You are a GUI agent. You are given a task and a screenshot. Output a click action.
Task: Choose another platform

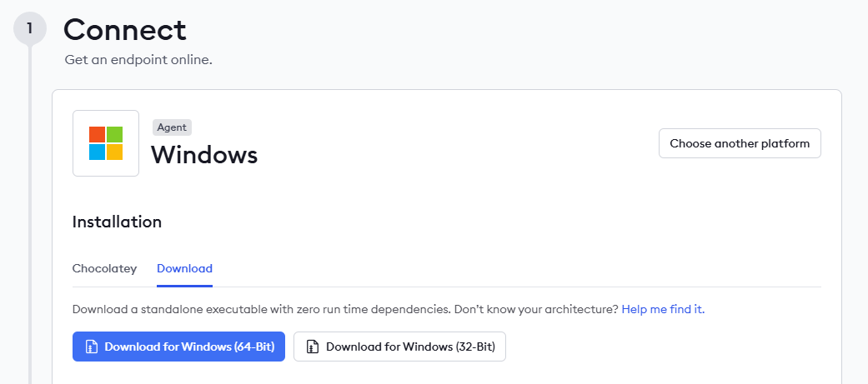(740, 143)
